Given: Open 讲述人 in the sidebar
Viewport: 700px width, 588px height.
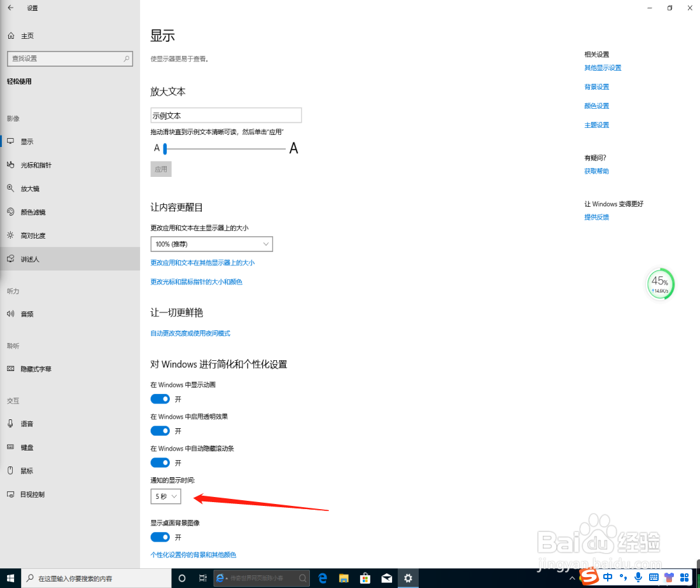Looking at the screenshot, I should [70, 259].
